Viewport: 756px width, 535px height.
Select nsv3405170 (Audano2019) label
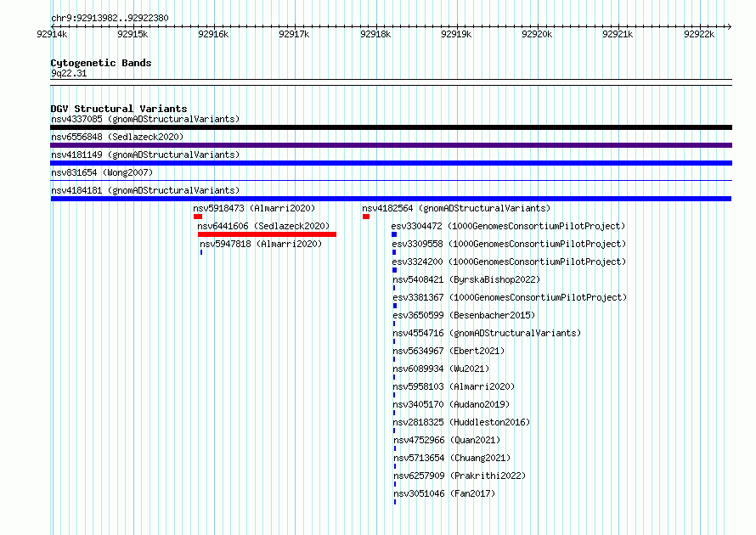451,404
